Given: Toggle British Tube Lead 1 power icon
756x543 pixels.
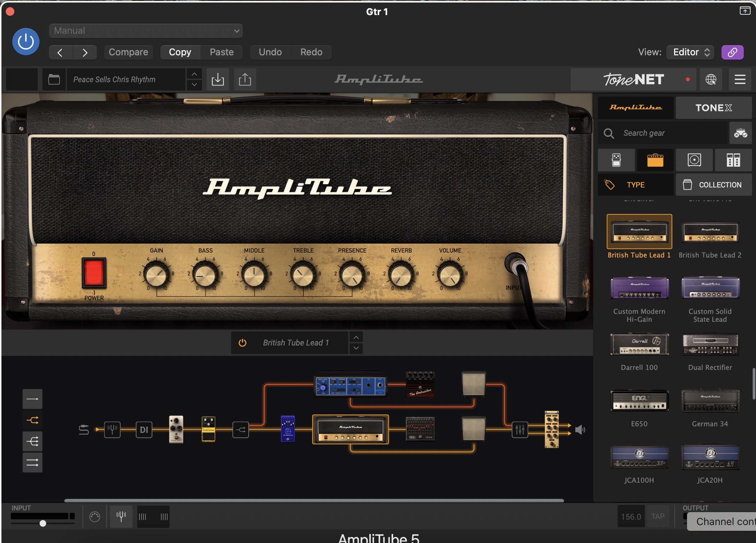Looking at the screenshot, I should (x=243, y=343).
